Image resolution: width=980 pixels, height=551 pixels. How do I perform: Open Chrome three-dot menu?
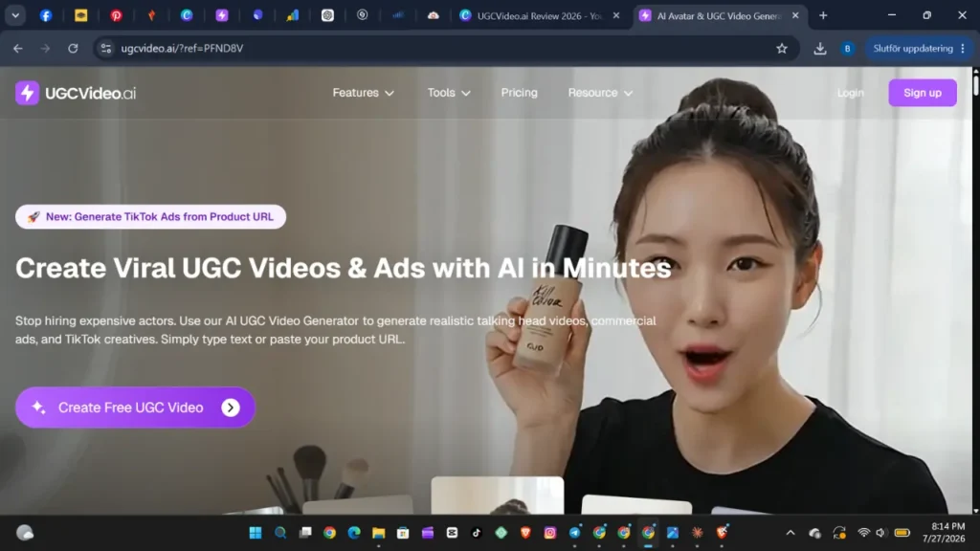click(x=963, y=48)
